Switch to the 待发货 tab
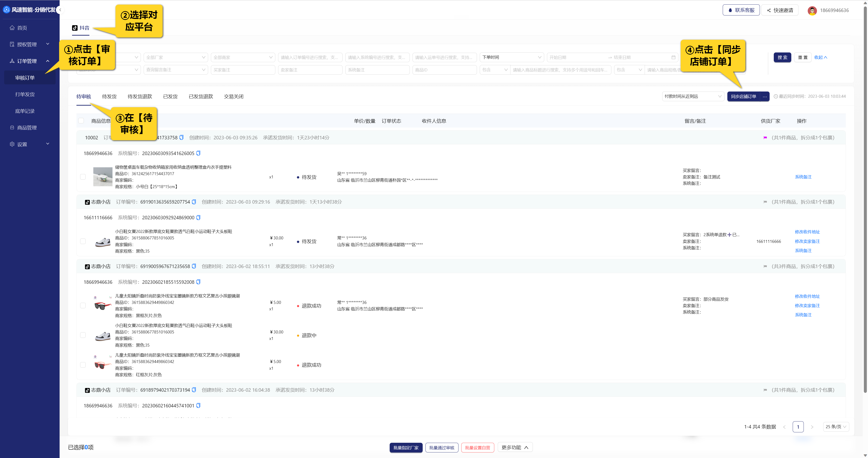The width and height of the screenshot is (868, 458). click(x=109, y=97)
